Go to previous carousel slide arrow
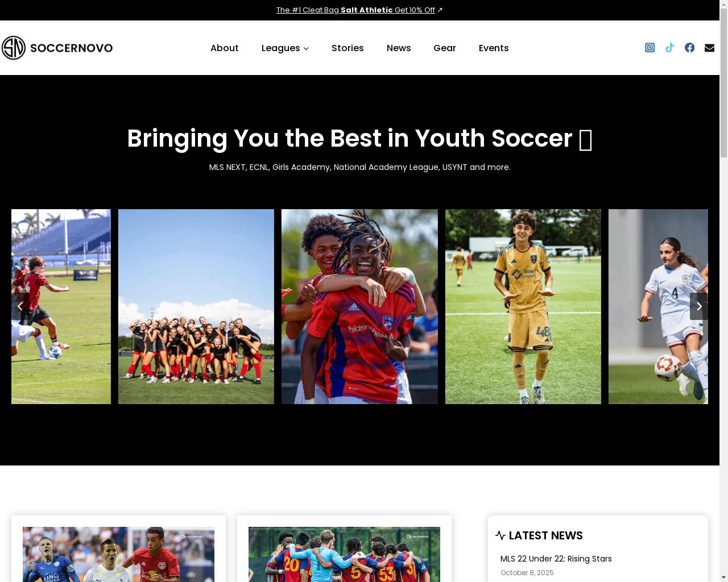This screenshot has width=728, height=582. (x=20, y=306)
